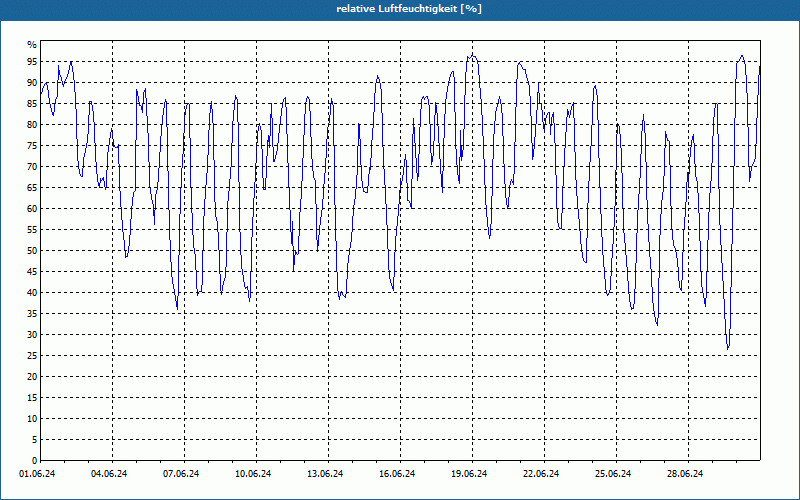Click the x-axis date label 13.06.24
The width and height of the screenshot is (800, 500).
click(325, 474)
